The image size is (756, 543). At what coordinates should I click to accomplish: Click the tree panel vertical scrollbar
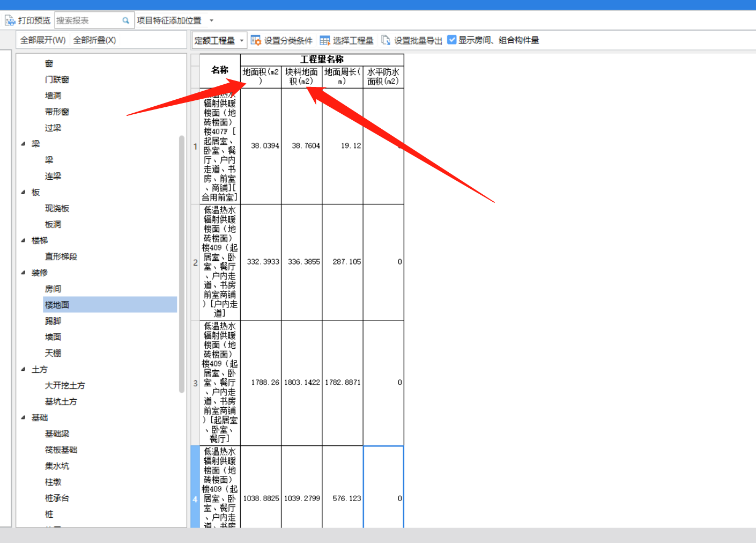click(182, 264)
